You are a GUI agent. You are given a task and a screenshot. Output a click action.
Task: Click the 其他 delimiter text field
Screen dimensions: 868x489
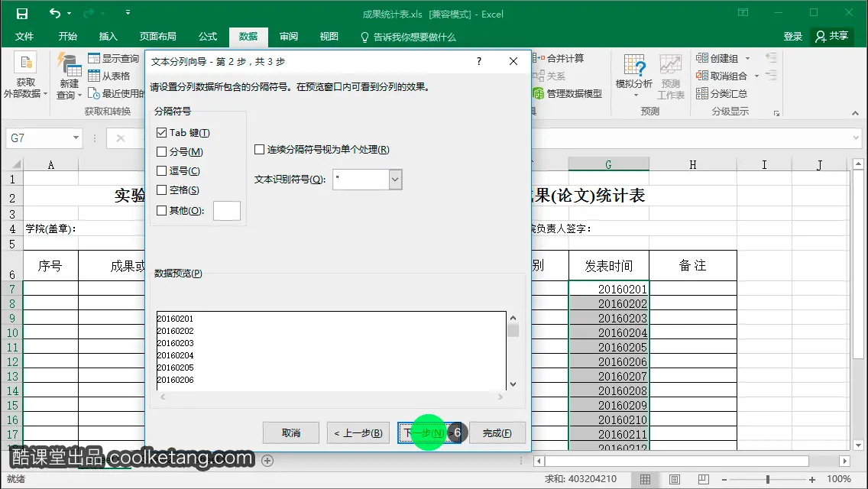(227, 211)
